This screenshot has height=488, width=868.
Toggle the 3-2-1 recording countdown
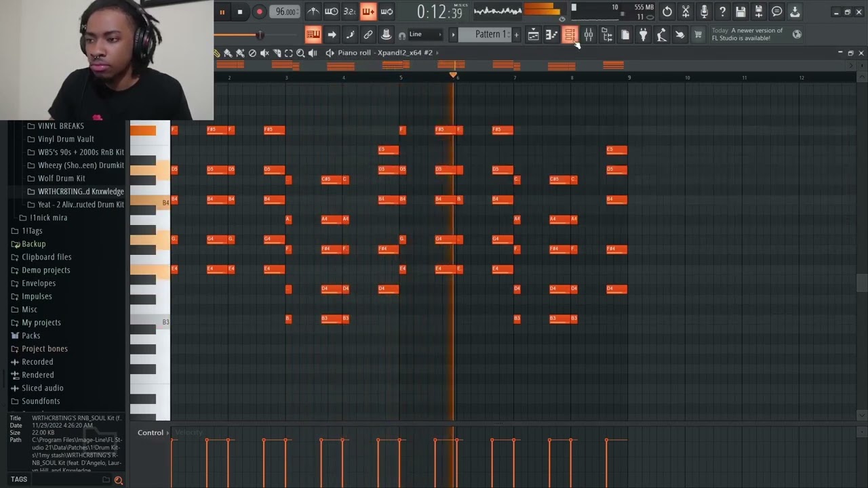coord(350,11)
